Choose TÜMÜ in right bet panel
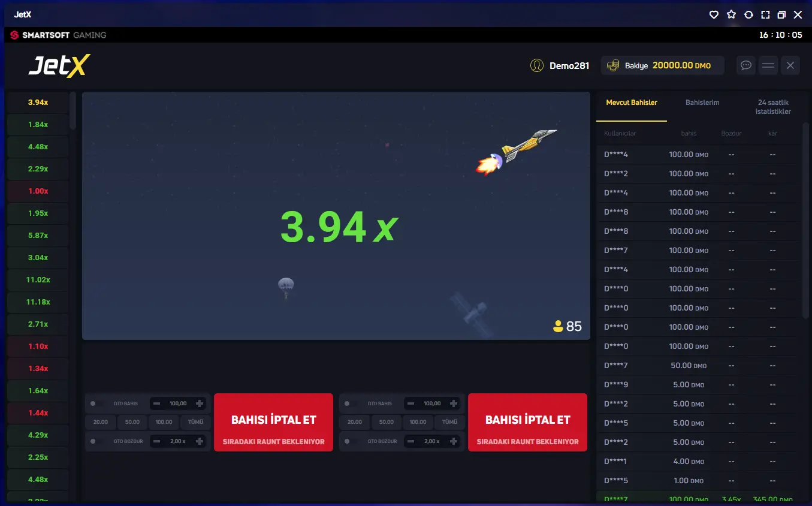The height and width of the screenshot is (506, 812). coord(450,422)
